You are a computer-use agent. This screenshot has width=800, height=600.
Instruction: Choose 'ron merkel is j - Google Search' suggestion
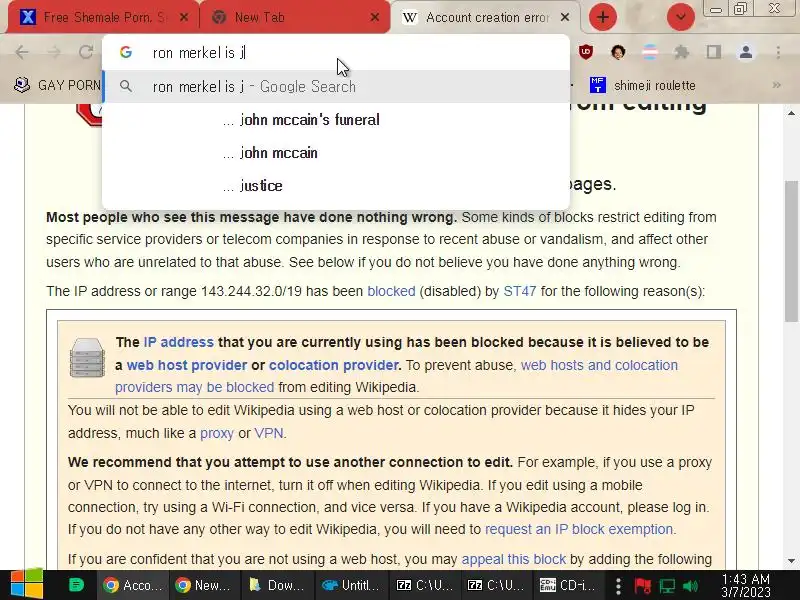click(336, 87)
